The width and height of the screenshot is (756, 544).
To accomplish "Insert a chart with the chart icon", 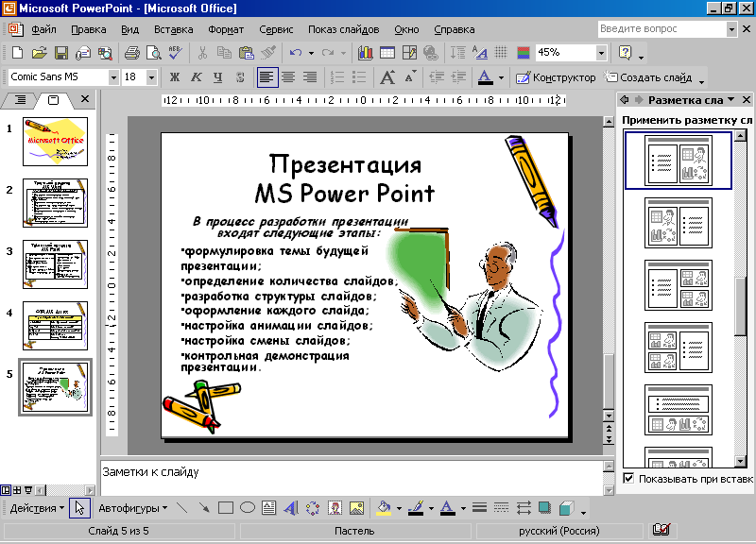I will [x=365, y=53].
